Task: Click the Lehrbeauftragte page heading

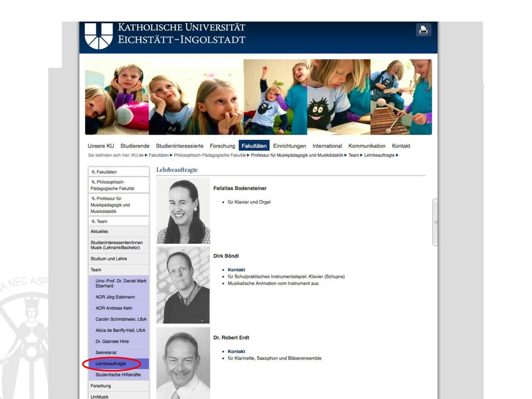Action: point(177,170)
